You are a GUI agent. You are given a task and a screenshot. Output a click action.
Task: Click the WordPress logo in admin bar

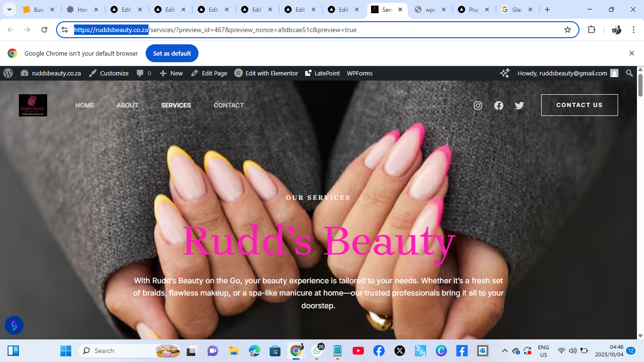[x=8, y=73]
